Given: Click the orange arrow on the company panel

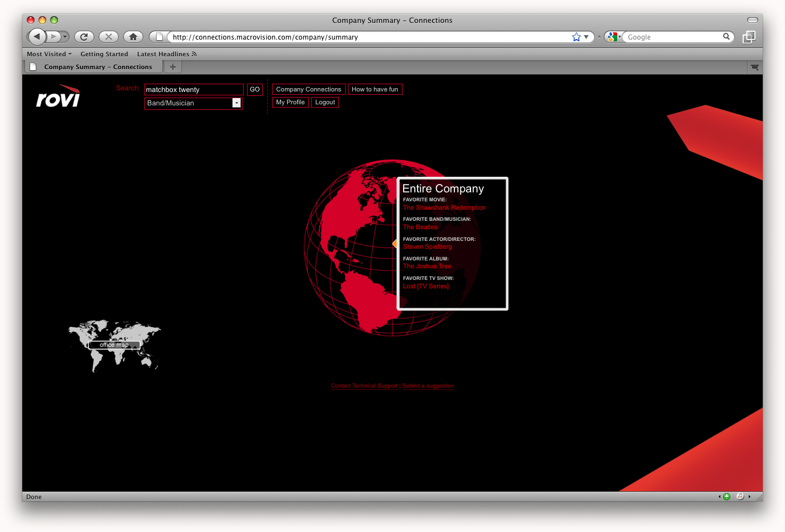Looking at the screenshot, I should coord(395,244).
